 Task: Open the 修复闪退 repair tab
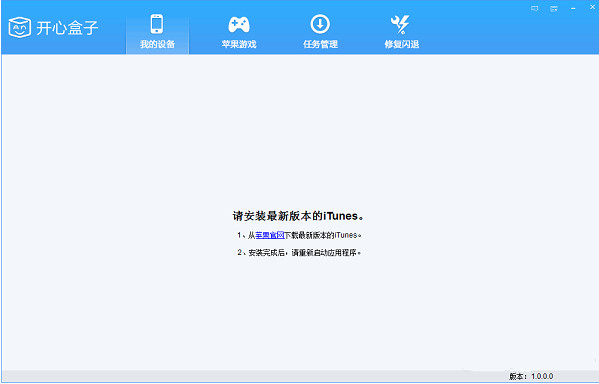click(401, 32)
